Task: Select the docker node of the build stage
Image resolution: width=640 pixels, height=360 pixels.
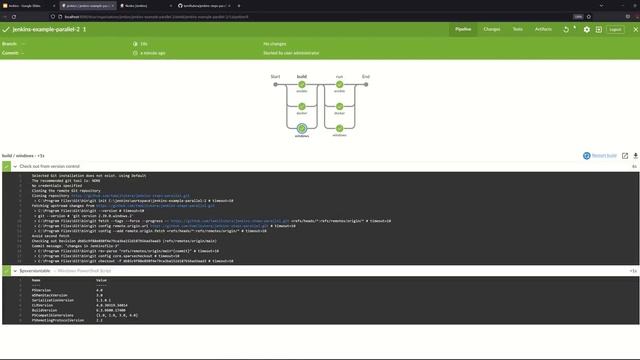Action: pos(302,107)
